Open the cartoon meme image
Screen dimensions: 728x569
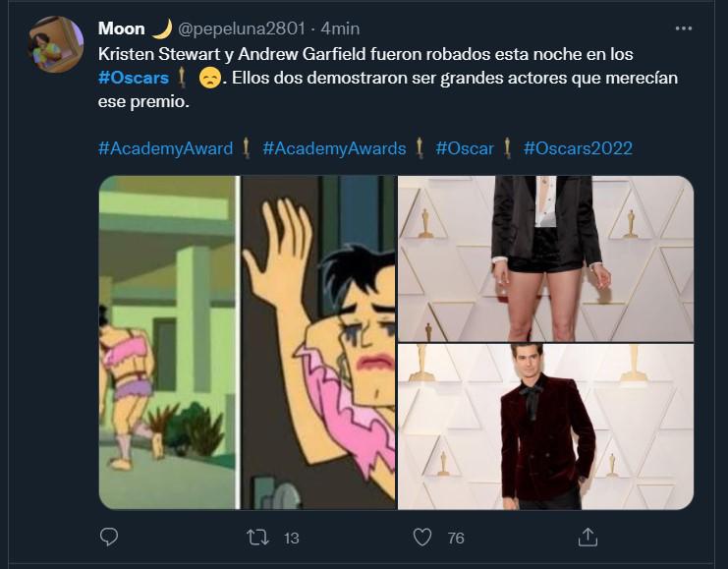coord(247,342)
